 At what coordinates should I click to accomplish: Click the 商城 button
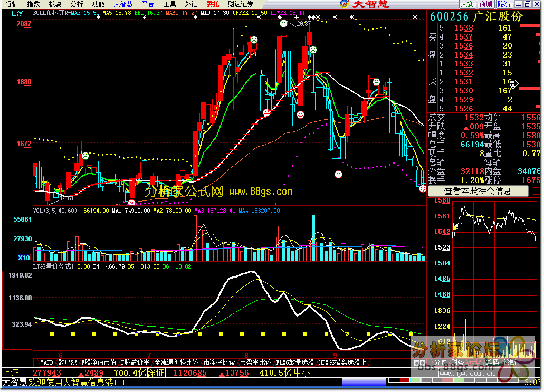coord(485,4)
